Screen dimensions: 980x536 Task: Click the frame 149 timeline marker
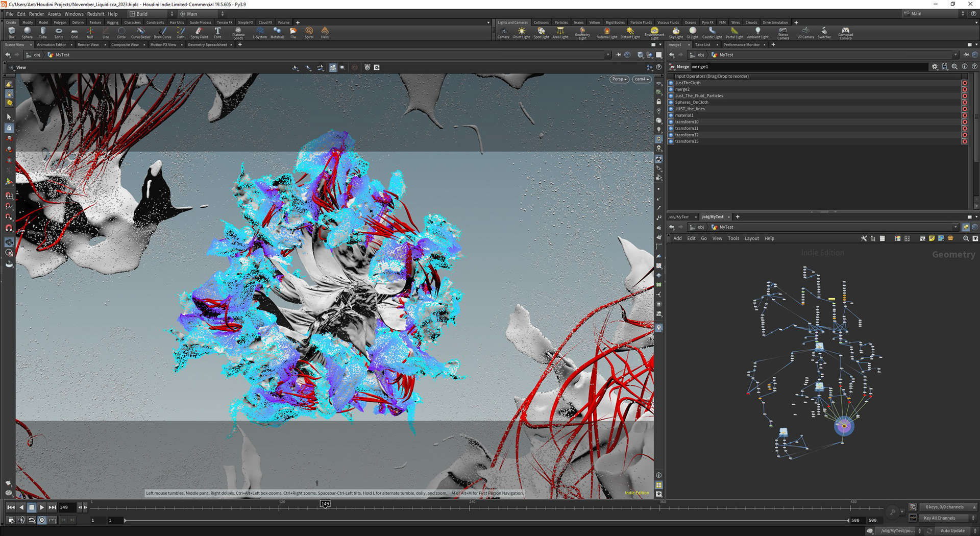pos(325,504)
